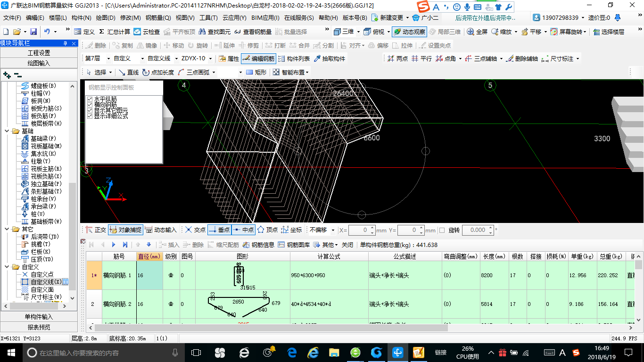Click 报表预览 navigation button
Image resolution: width=644 pixels, height=362 pixels.
click(39, 327)
